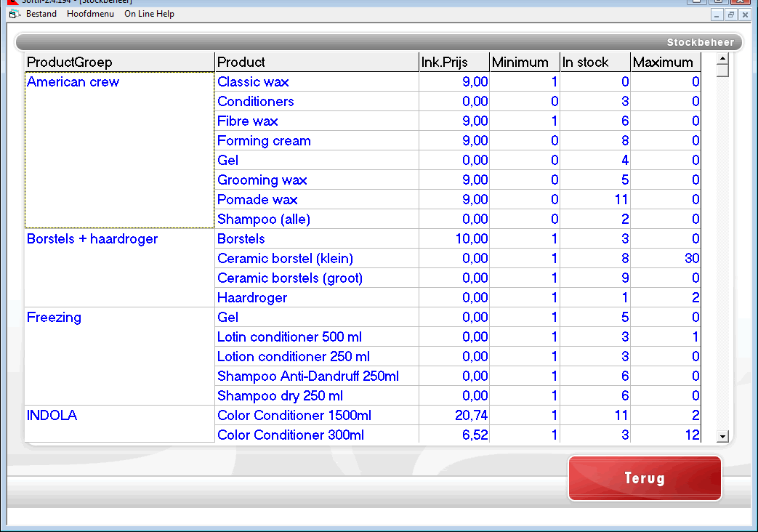Image resolution: width=758 pixels, height=532 pixels.
Task: Close the inner Stockbeheer window
Action: (745, 15)
